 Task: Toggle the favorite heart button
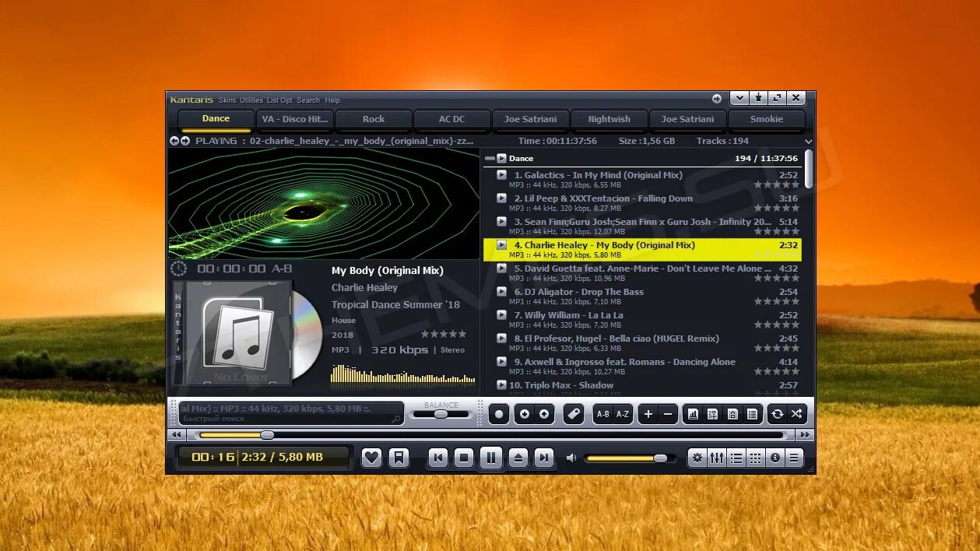[x=371, y=458]
